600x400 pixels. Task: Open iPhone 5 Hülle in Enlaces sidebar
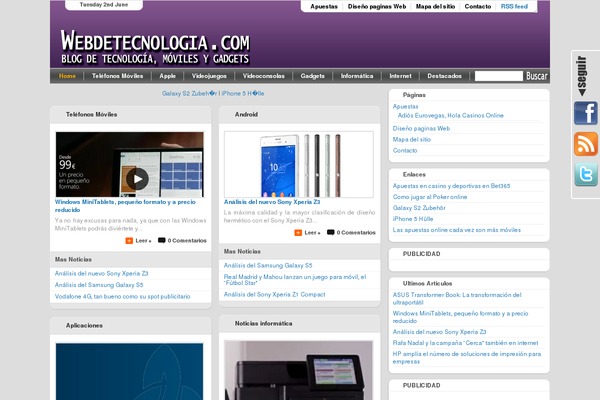[413, 219]
